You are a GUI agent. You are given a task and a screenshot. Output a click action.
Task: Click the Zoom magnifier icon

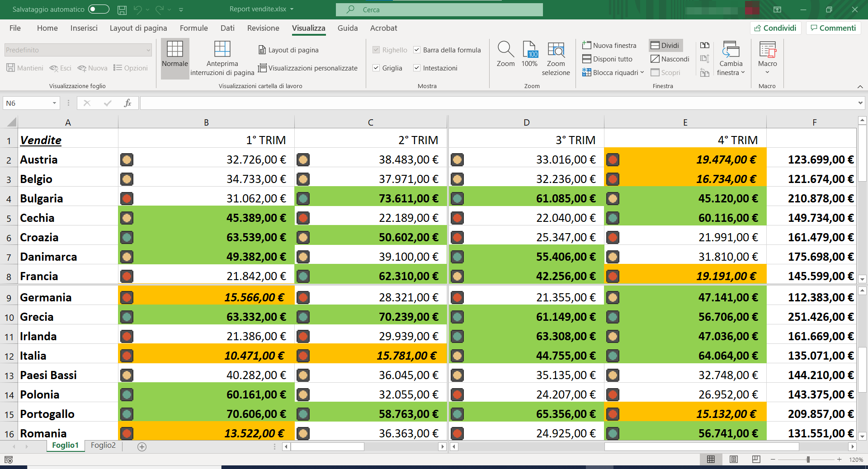(x=505, y=50)
